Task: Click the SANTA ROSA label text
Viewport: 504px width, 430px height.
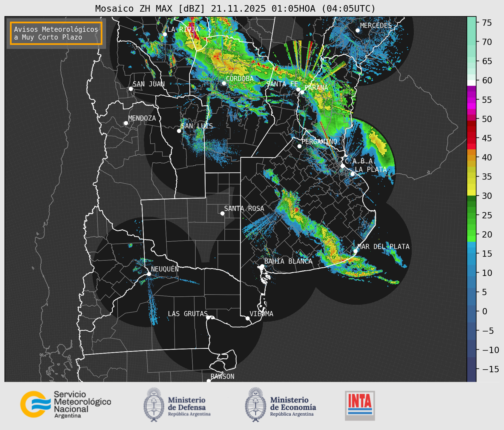Action: click(x=244, y=208)
